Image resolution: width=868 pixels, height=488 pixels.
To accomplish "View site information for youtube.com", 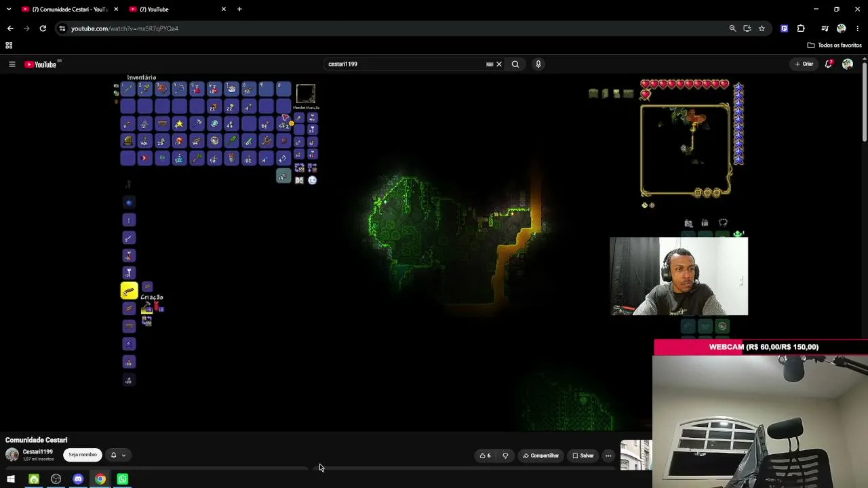I will 62,28.
